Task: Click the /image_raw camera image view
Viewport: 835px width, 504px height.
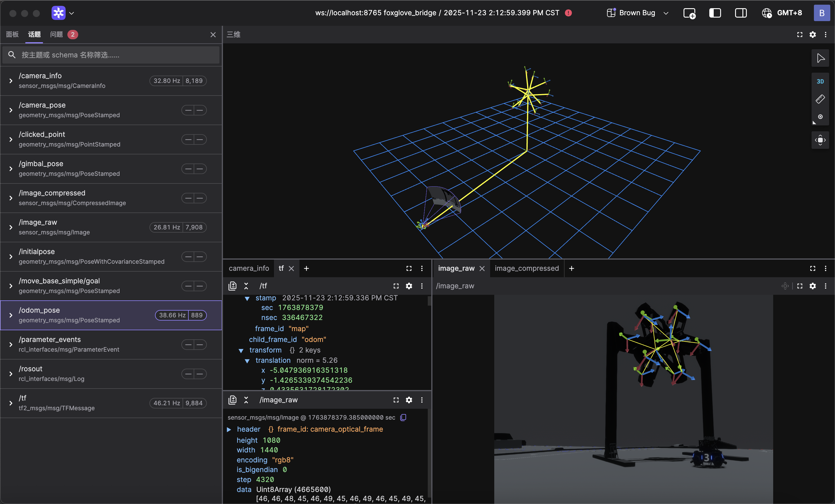Action: pos(633,399)
